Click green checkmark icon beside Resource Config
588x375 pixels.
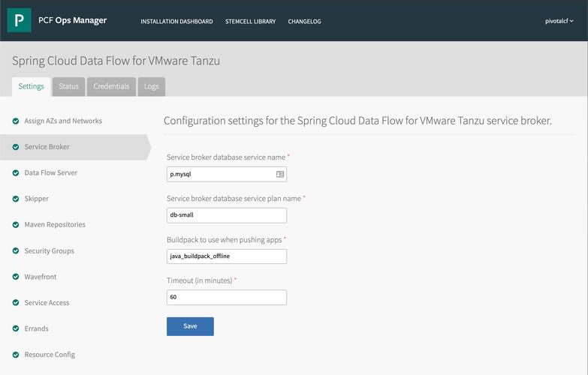[x=16, y=355]
